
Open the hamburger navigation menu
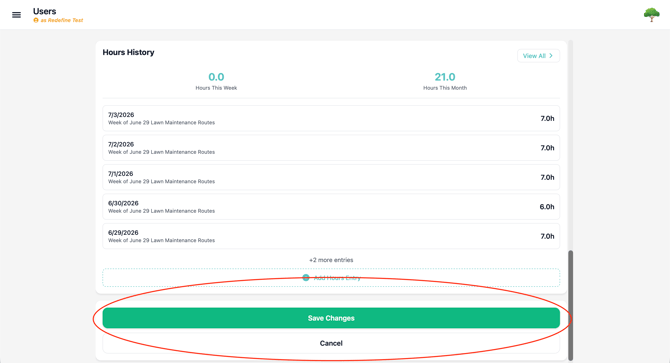(16, 15)
